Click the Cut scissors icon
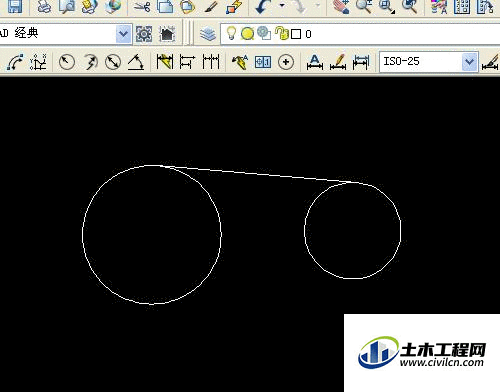 pyautogui.click(x=142, y=7)
